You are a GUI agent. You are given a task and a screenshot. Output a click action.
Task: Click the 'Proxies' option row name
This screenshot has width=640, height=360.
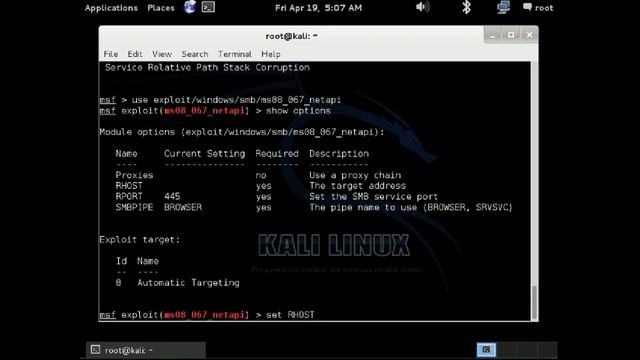(134, 175)
